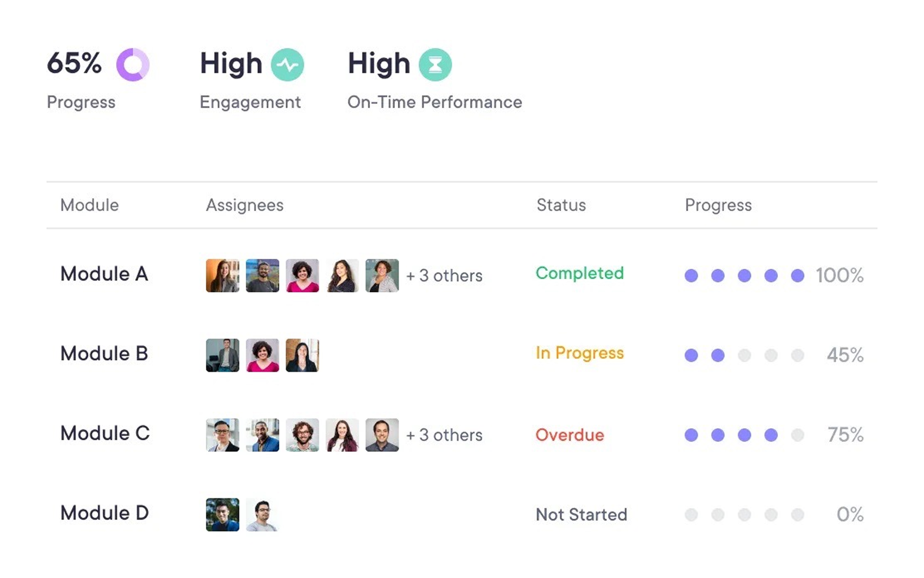Viewport: 924px width, 578px height.
Task: Click the Assignees column header
Action: coord(245,205)
